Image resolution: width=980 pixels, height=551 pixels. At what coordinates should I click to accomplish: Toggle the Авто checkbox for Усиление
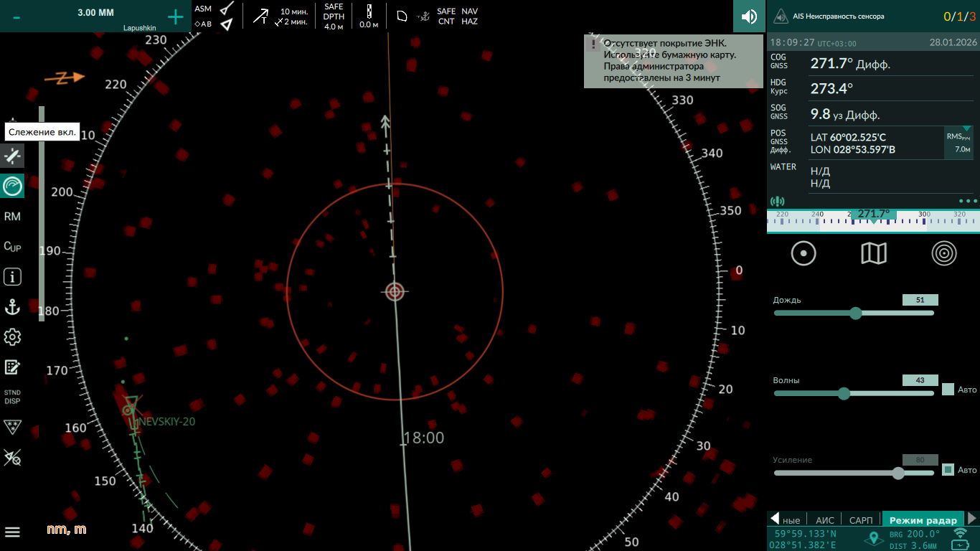[948, 469]
